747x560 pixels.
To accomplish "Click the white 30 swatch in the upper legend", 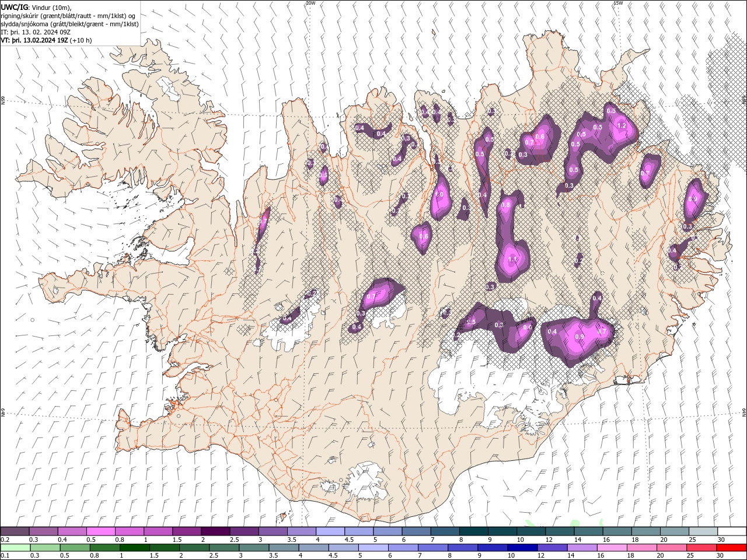I will pyautogui.click(x=732, y=531).
